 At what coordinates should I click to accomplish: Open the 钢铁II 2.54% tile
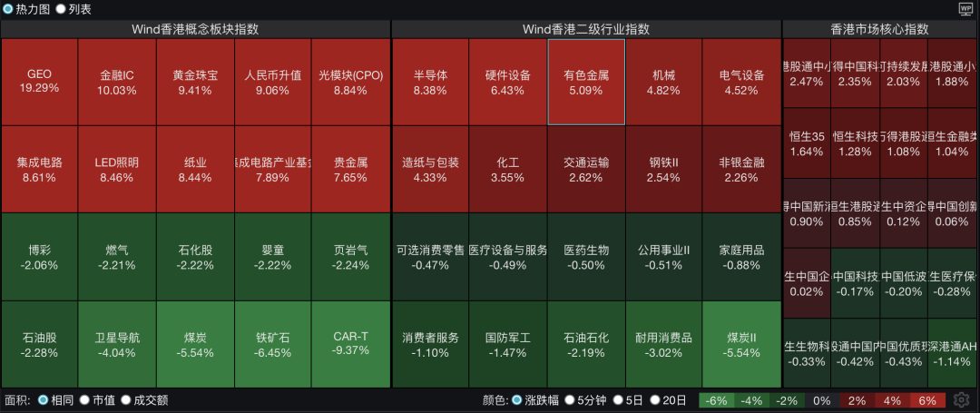click(663, 170)
